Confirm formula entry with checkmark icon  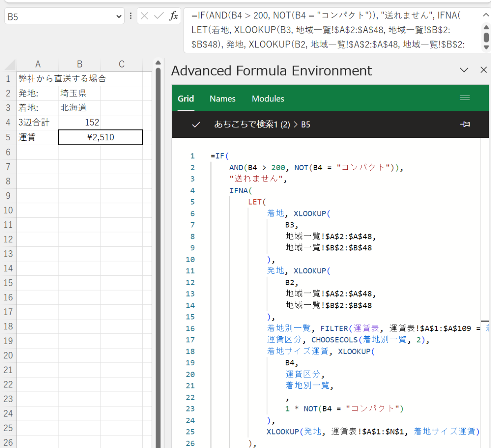tap(159, 16)
